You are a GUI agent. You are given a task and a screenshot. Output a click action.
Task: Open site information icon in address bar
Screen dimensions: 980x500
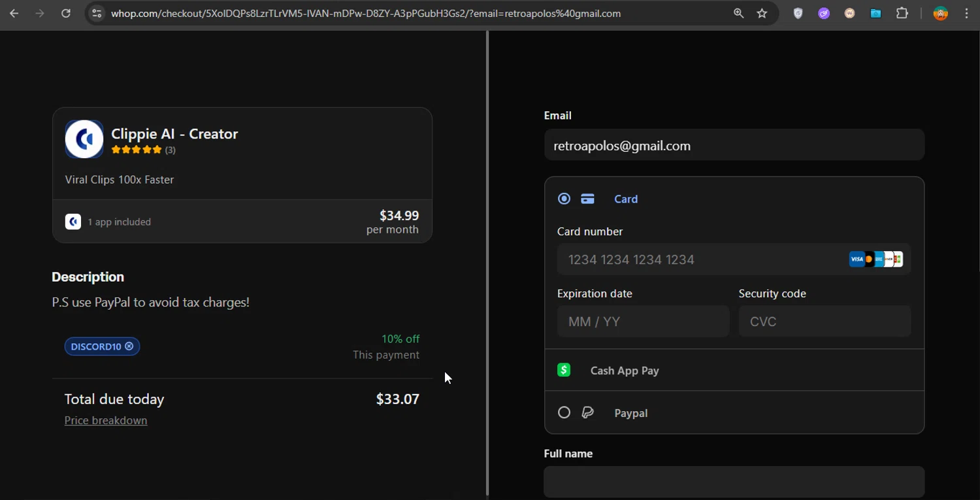[x=97, y=13]
